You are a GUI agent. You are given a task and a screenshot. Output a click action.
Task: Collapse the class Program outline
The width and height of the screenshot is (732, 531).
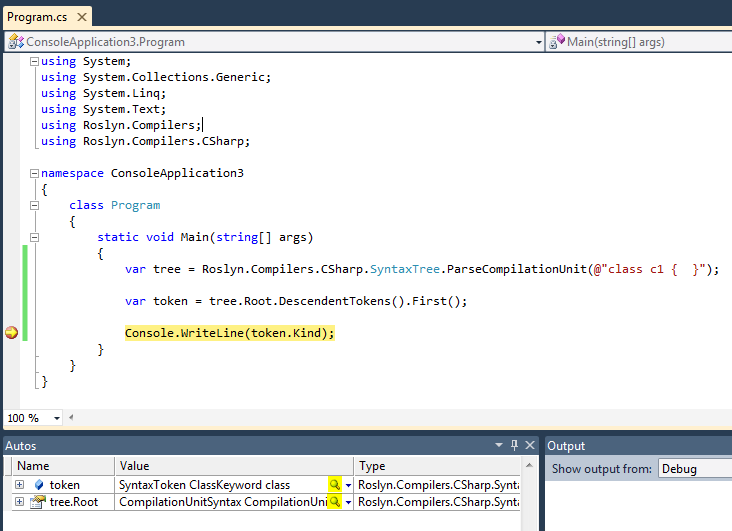[35, 205]
